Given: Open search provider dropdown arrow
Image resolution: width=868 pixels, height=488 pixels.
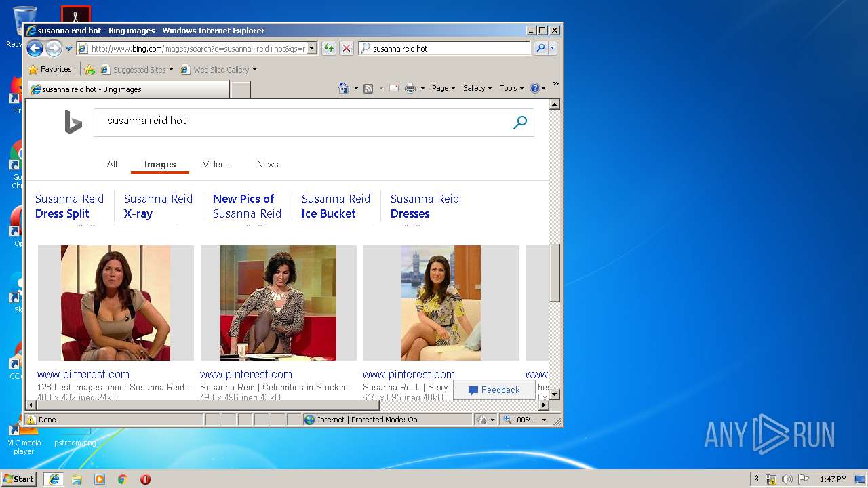Looking at the screenshot, I should point(553,48).
